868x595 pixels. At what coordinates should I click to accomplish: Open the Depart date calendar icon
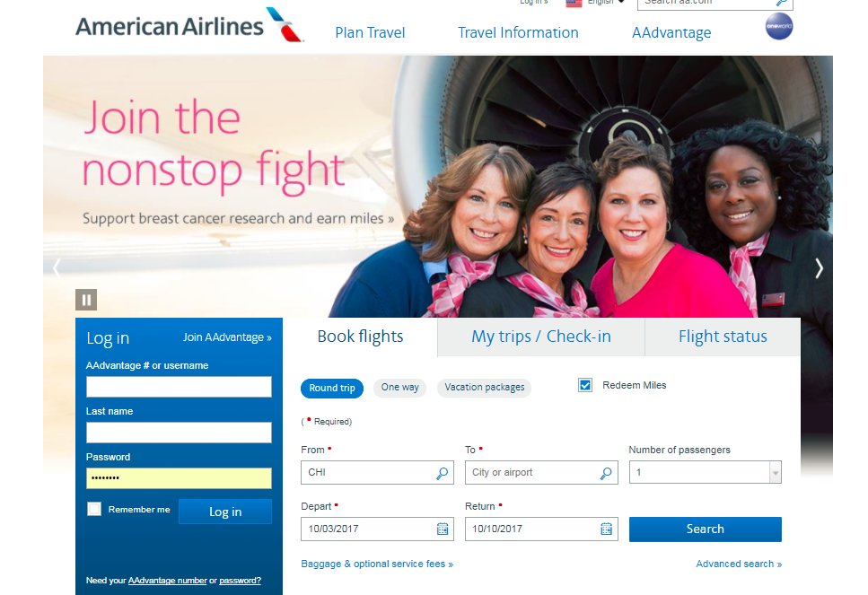coord(443,529)
